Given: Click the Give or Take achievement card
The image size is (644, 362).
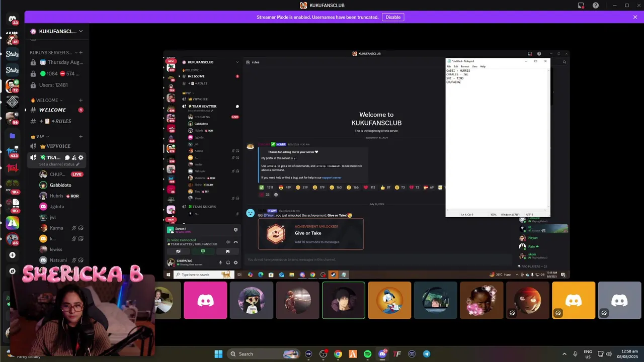Looking at the screenshot, I should (311, 234).
